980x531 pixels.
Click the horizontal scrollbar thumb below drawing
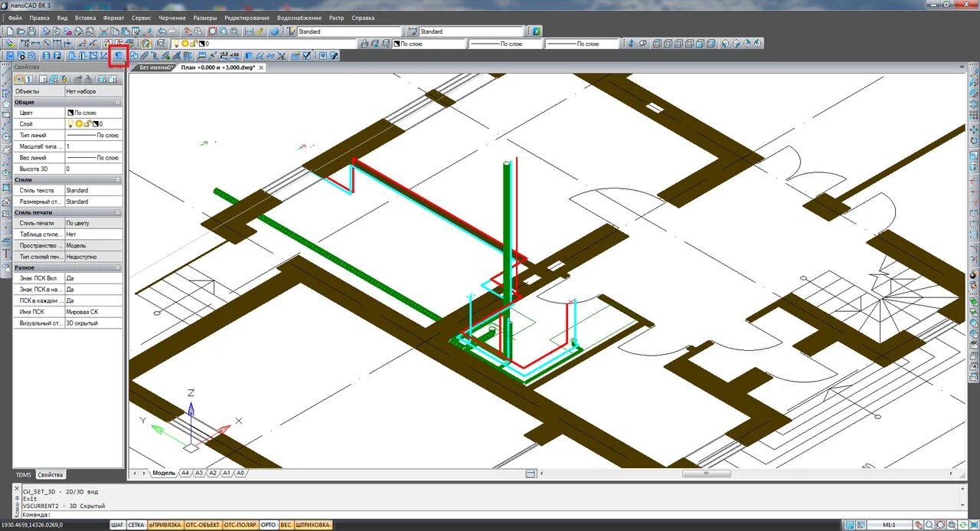pos(706,474)
